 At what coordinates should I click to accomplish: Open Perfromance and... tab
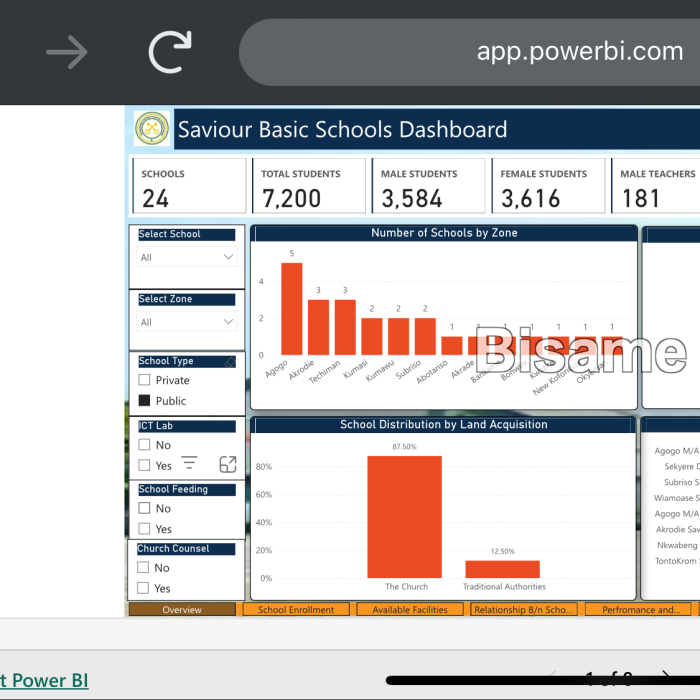(x=638, y=609)
